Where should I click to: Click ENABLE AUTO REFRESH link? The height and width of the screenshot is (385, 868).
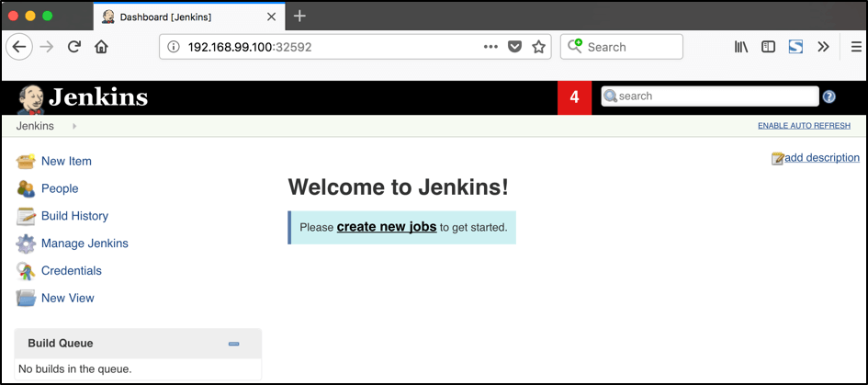[804, 126]
